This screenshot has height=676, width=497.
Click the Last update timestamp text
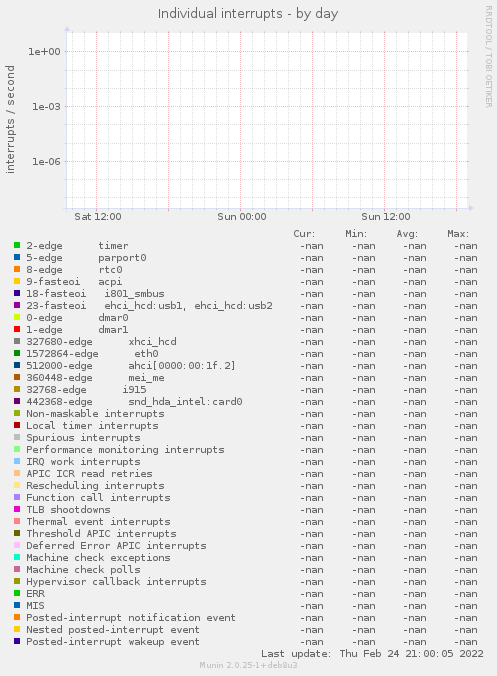pos(372,654)
